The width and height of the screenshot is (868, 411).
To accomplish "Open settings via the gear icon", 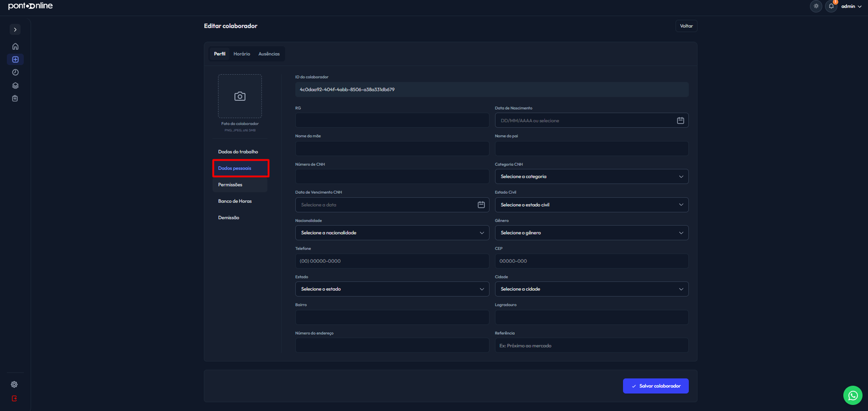I will (14, 384).
